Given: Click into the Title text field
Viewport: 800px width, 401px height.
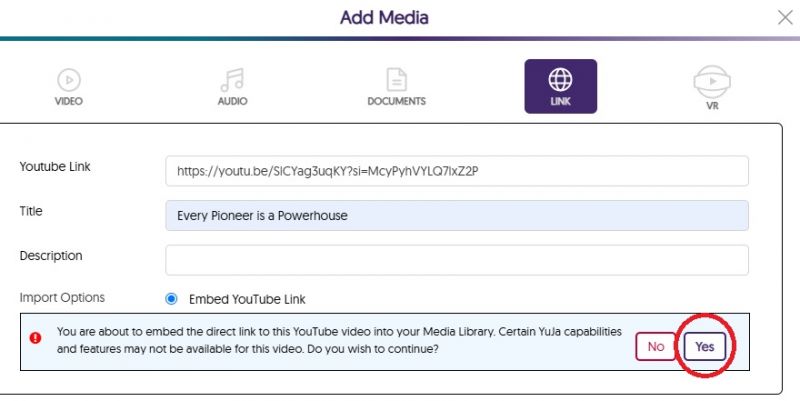Looking at the screenshot, I should 456,215.
